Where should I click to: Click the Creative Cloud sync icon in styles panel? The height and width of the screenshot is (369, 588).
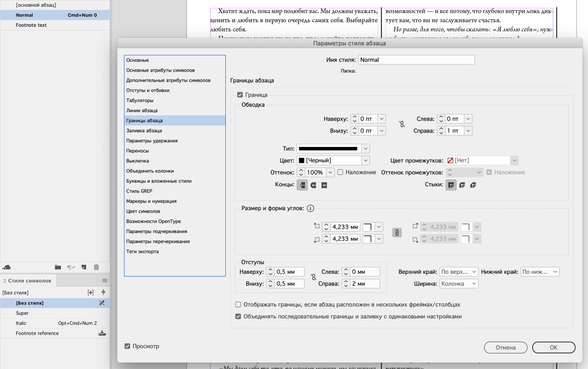(x=6, y=267)
